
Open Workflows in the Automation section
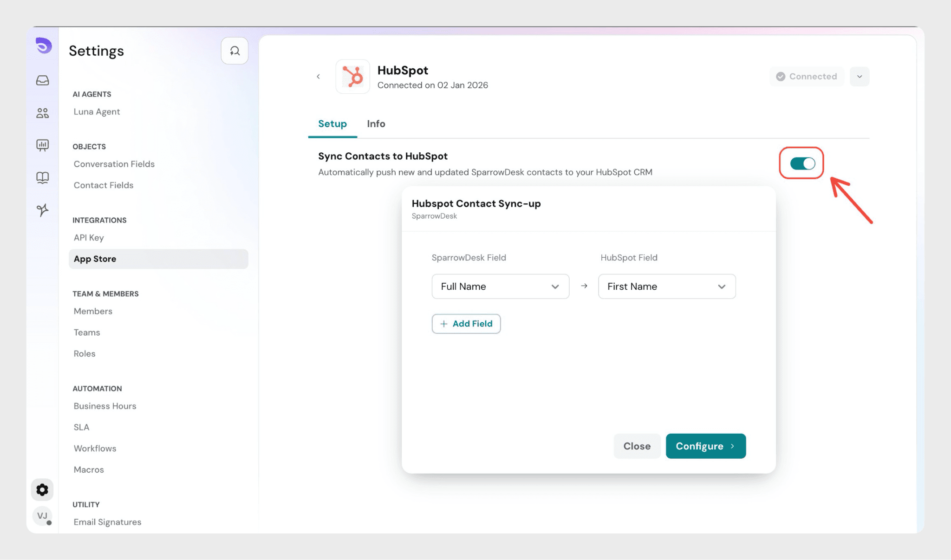pyautogui.click(x=95, y=449)
